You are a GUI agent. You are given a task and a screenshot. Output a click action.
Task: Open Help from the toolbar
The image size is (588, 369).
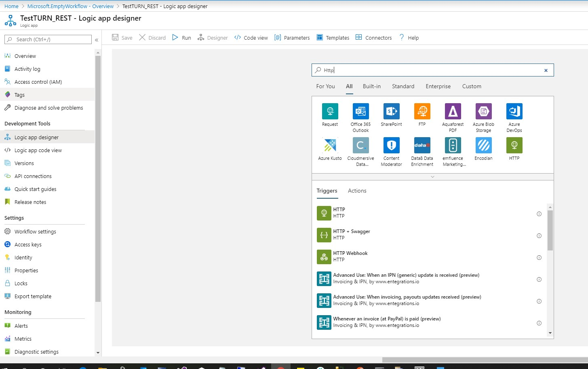(x=409, y=38)
